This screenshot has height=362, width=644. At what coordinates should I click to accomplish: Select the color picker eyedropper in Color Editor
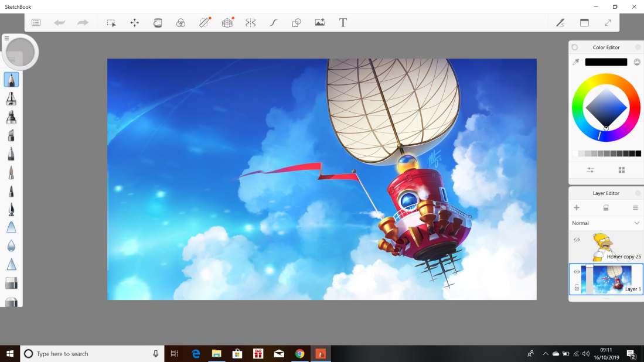point(576,62)
